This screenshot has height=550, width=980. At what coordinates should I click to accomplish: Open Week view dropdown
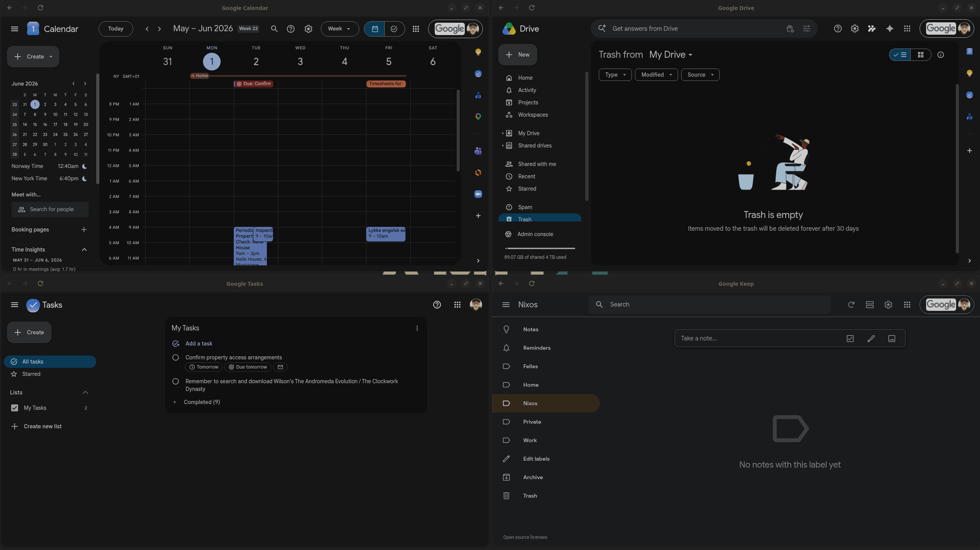click(340, 29)
